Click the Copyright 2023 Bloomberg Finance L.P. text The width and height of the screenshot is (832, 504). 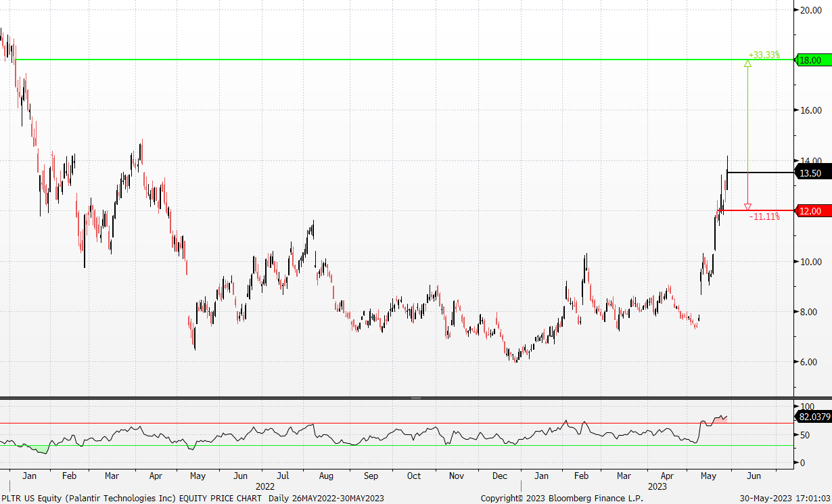coord(561,498)
